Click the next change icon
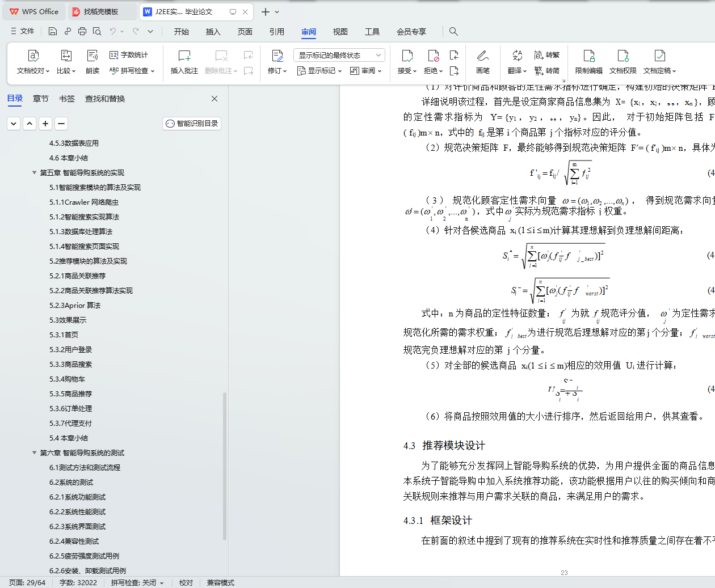Viewport: 715px width, 588px height. tap(454, 71)
